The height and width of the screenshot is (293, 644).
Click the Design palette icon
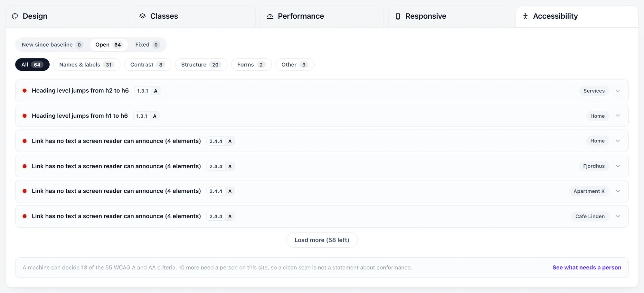[x=15, y=16]
